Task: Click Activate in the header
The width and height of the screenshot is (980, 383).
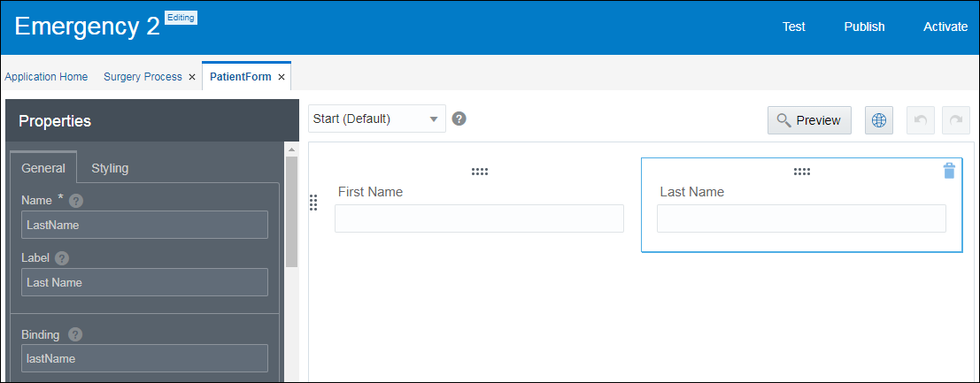Action: click(945, 27)
